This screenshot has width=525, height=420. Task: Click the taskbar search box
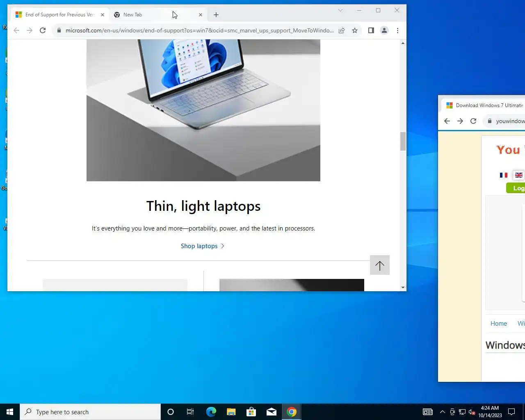click(90, 412)
